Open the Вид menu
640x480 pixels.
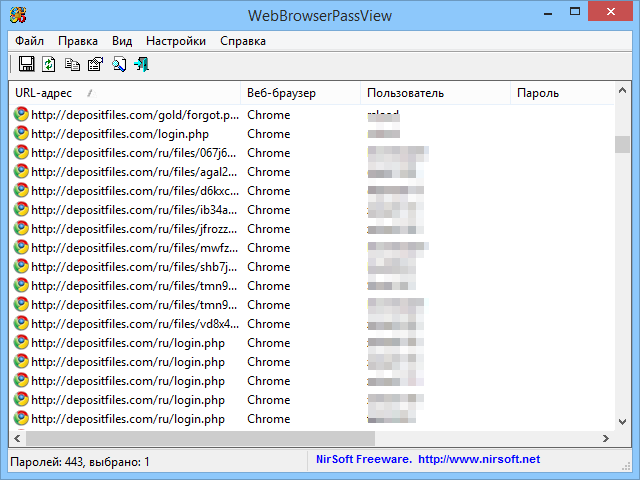(122, 41)
